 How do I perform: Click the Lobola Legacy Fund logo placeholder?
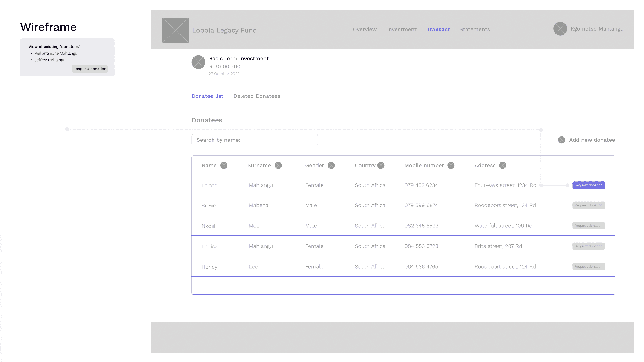175,30
